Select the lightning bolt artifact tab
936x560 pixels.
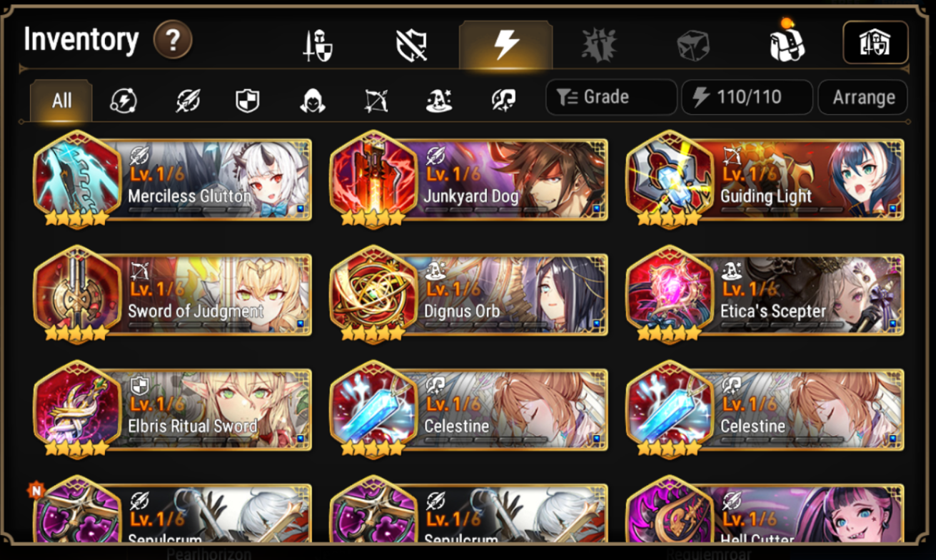click(505, 45)
